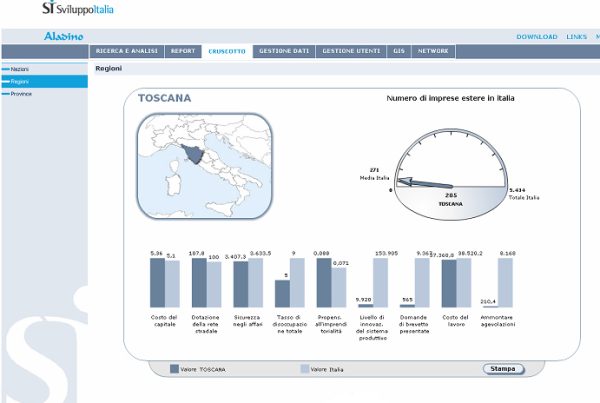Open the Ricerca e Analisi tab
Image resolution: width=600 pixels, height=403 pixels.
(128, 51)
